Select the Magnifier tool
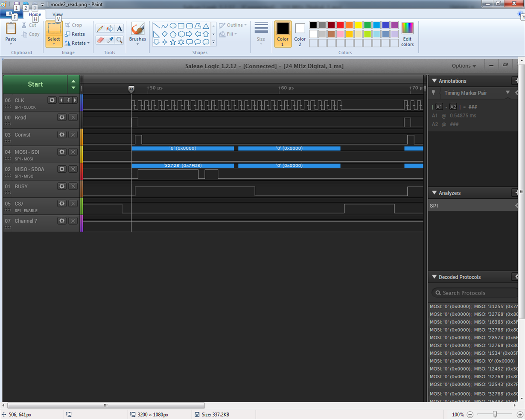The height and width of the screenshot is (420, 525). (120, 40)
